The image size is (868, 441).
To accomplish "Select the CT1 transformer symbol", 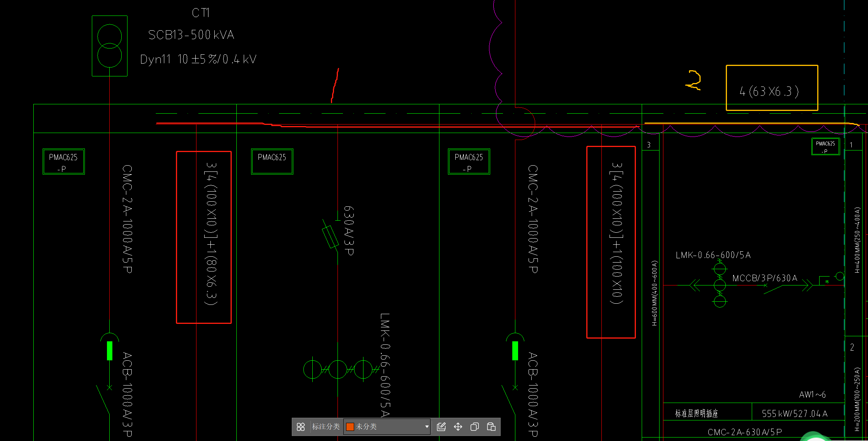I will click(110, 46).
